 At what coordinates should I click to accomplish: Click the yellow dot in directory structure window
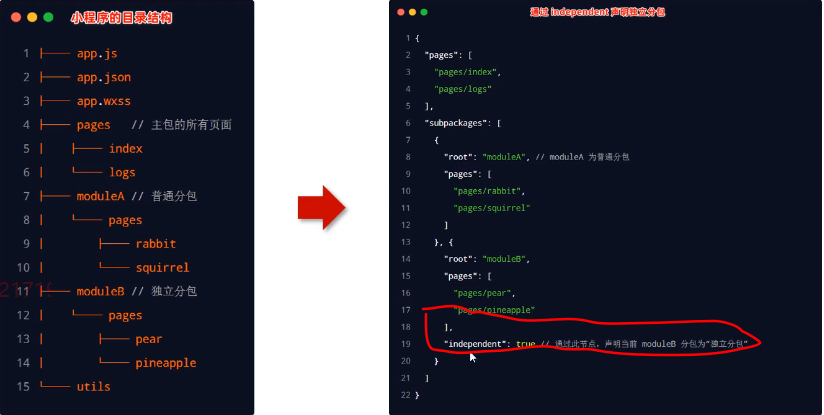[x=32, y=17]
